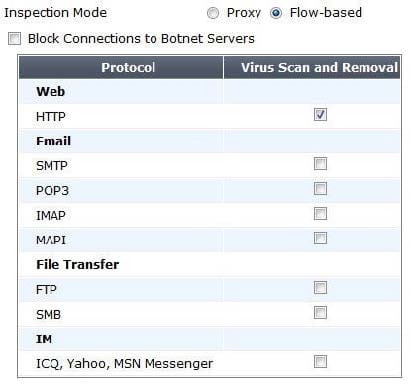Uncheck the HTTP virus scan checkbox
The width and height of the screenshot is (411, 388).
pyautogui.click(x=320, y=114)
